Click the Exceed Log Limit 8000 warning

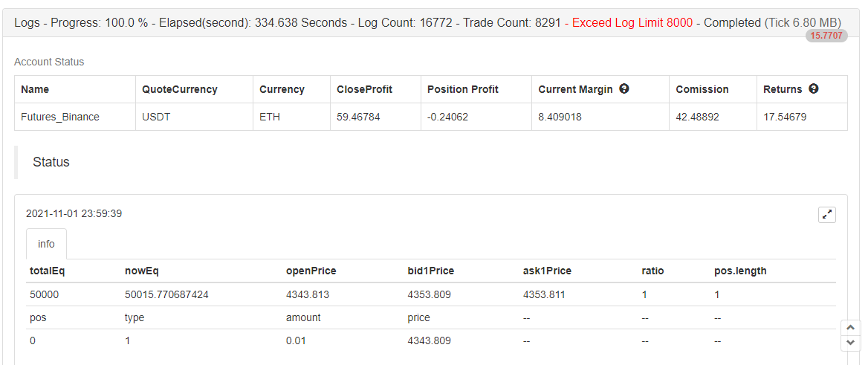632,23
